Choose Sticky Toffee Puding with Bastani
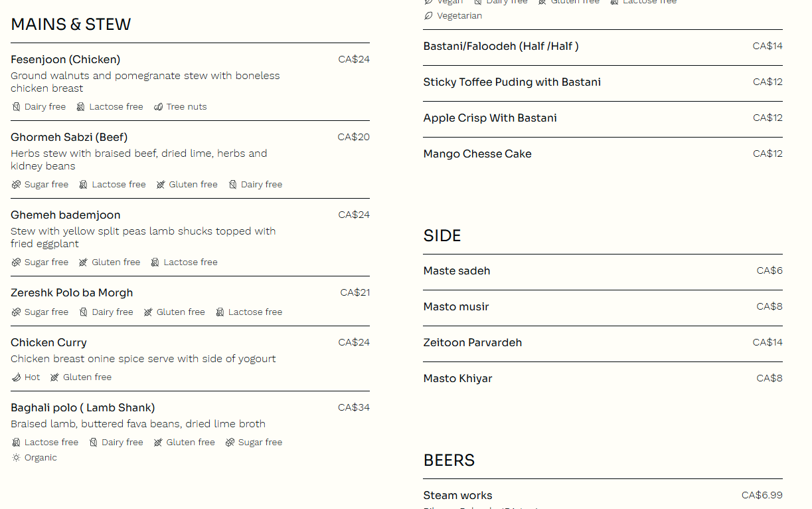The width and height of the screenshot is (812, 509). coord(603,83)
